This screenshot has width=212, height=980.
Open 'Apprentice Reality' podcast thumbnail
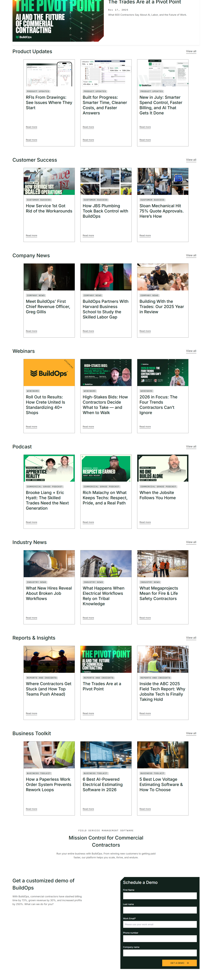tap(49, 468)
